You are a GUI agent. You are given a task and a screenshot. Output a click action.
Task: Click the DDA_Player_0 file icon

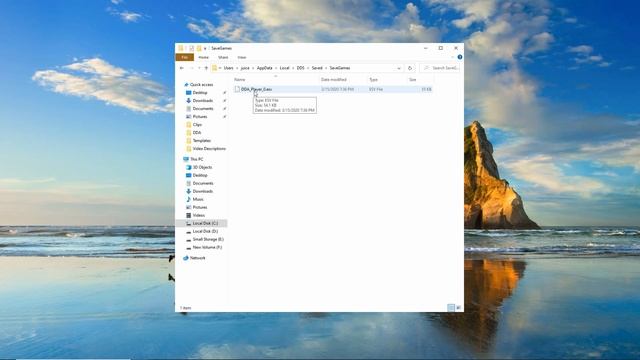click(237, 89)
